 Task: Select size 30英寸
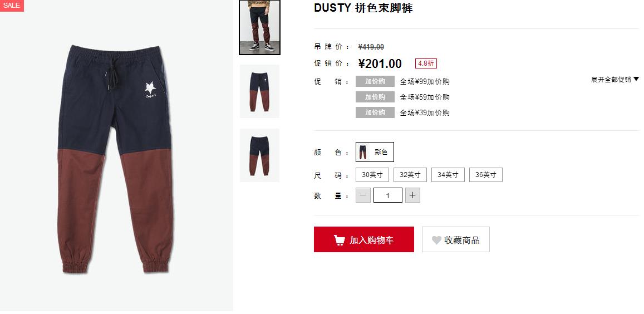pos(372,175)
